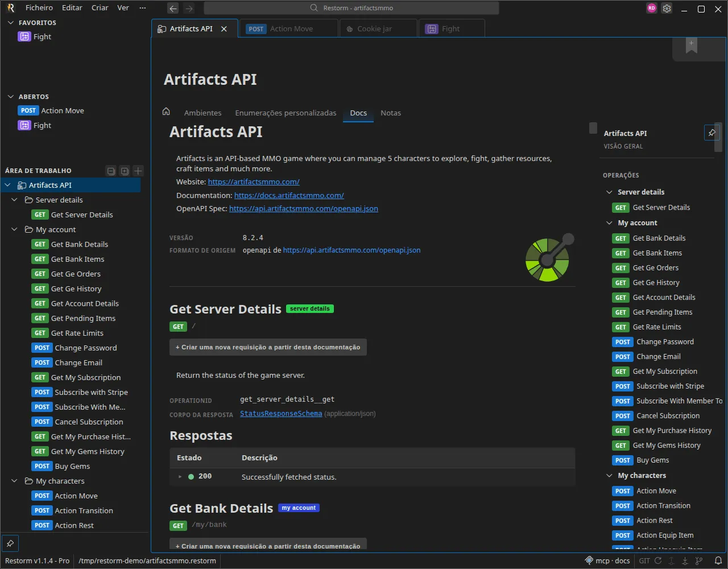
Task: Open the Enumerações personalizadas sub-tab
Action: coord(286,113)
